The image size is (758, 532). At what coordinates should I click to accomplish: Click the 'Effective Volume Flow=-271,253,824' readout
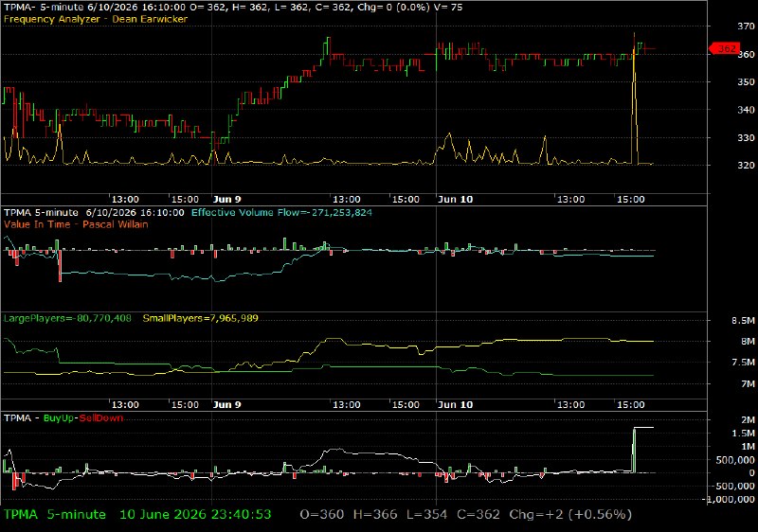point(281,212)
